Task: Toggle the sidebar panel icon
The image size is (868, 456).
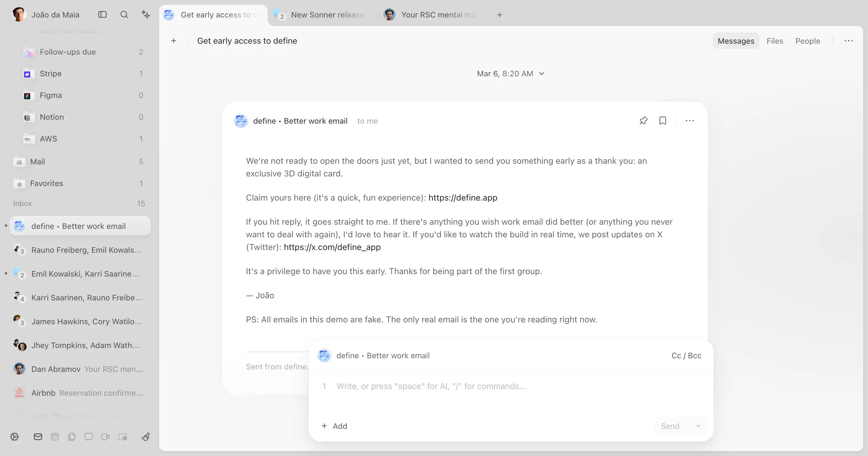Action: click(x=102, y=14)
